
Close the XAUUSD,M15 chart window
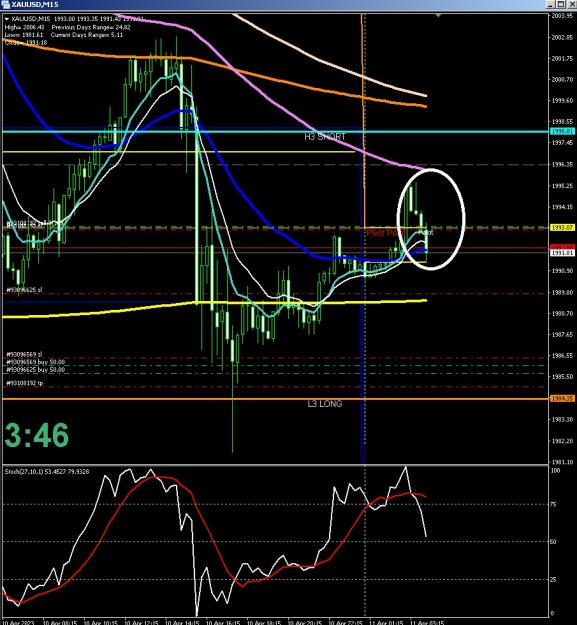click(x=571, y=4)
